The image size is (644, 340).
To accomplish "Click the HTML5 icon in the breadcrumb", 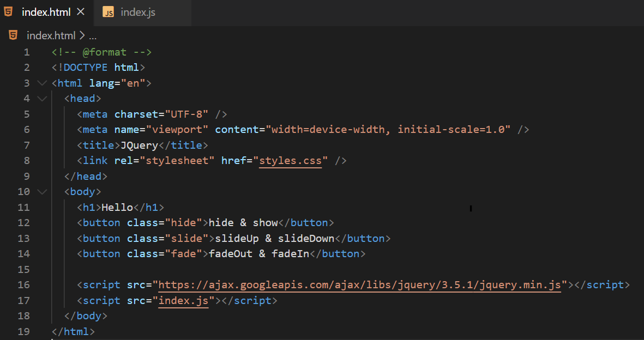I will 13,35.
